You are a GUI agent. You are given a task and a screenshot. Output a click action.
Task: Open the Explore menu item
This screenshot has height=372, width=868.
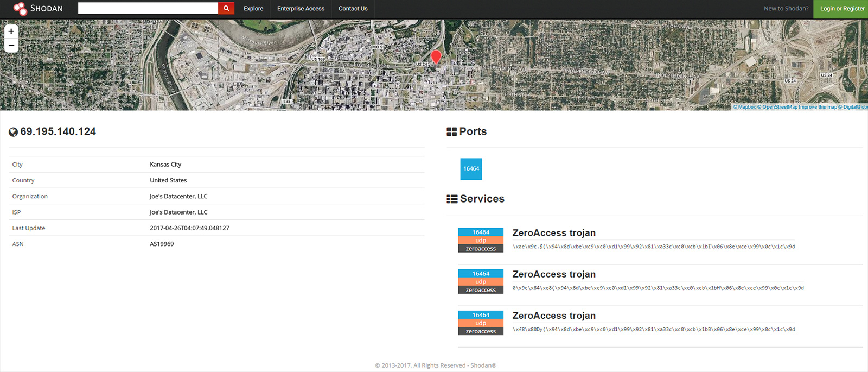253,9
